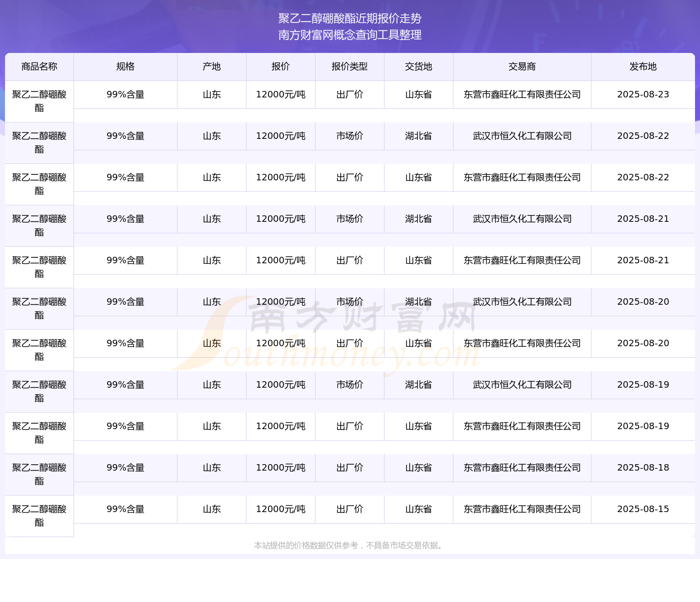This screenshot has height=602, width=700.
Task: Click the title 聚乙二醇硼酸酯近期报价走势
Action: pos(350,18)
